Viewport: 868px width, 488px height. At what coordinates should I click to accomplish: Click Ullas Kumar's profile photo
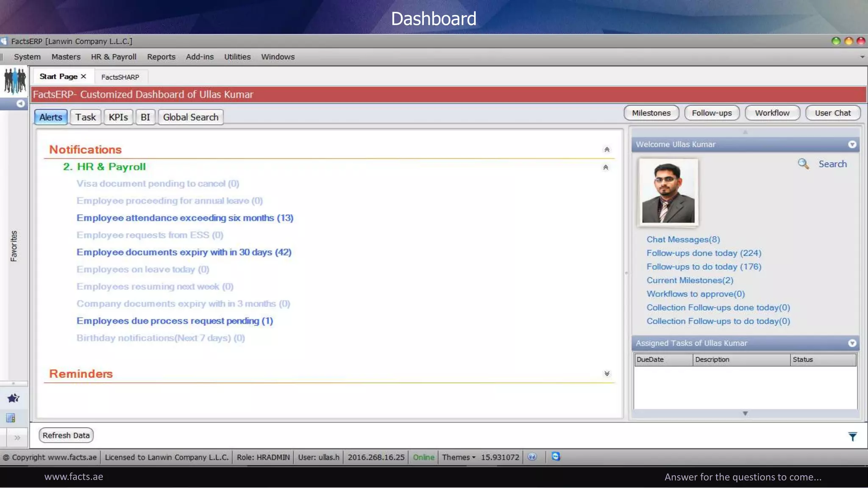point(668,193)
